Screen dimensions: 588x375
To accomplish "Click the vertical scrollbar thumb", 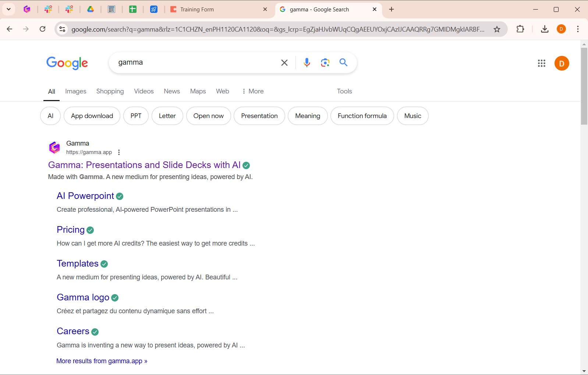I will (x=584, y=86).
